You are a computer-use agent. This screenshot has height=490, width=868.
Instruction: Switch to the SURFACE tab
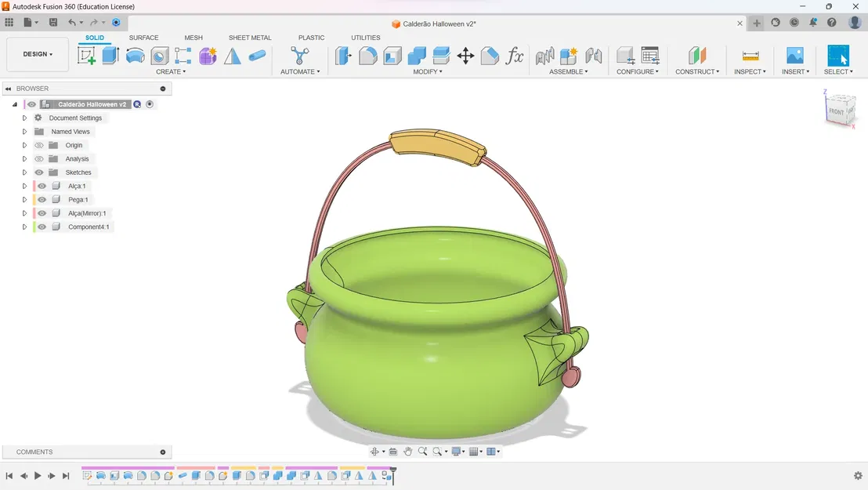[x=143, y=38]
